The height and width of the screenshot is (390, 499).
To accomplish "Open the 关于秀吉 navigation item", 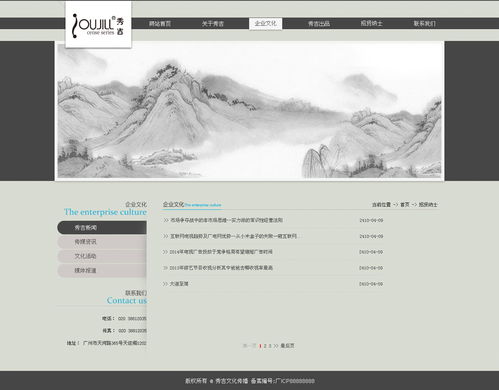I will [x=213, y=24].
